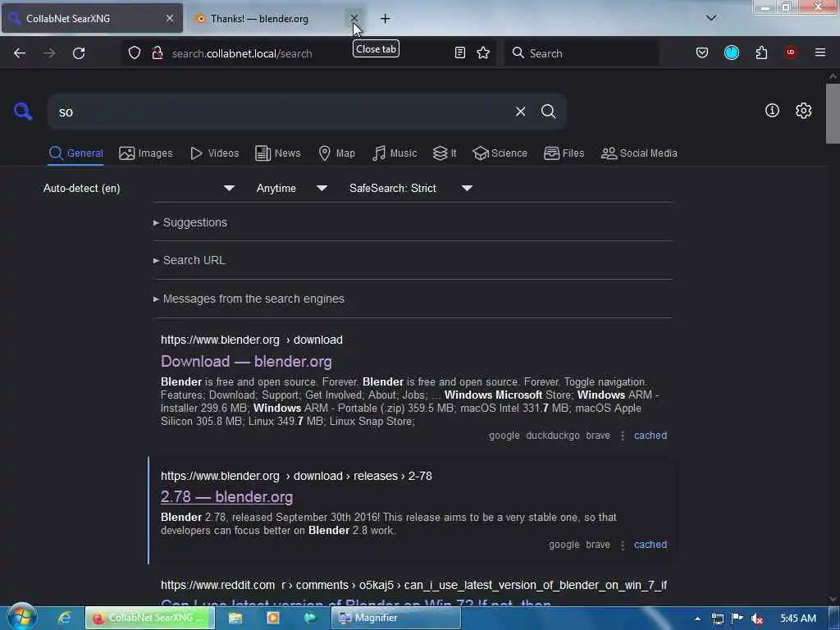The width and height of the screenshot is (840, 630).
Task: Open Pocket save icon
Action: (702, 53)
